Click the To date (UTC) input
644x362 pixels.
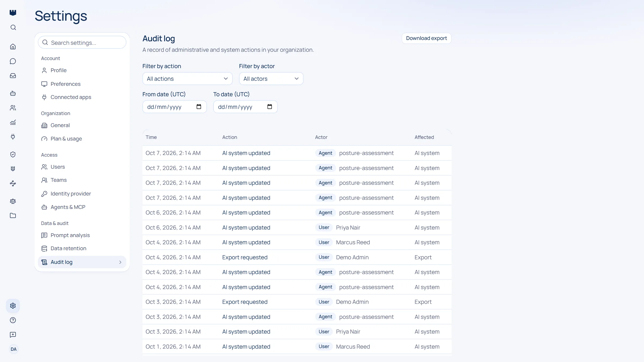coord(245,107)
